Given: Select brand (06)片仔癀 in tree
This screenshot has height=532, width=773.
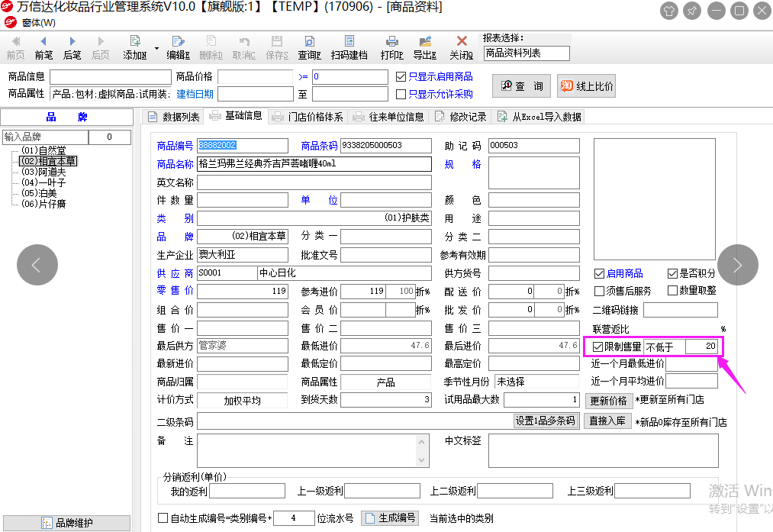Looking at the screenshot, I should click(43, 204).
